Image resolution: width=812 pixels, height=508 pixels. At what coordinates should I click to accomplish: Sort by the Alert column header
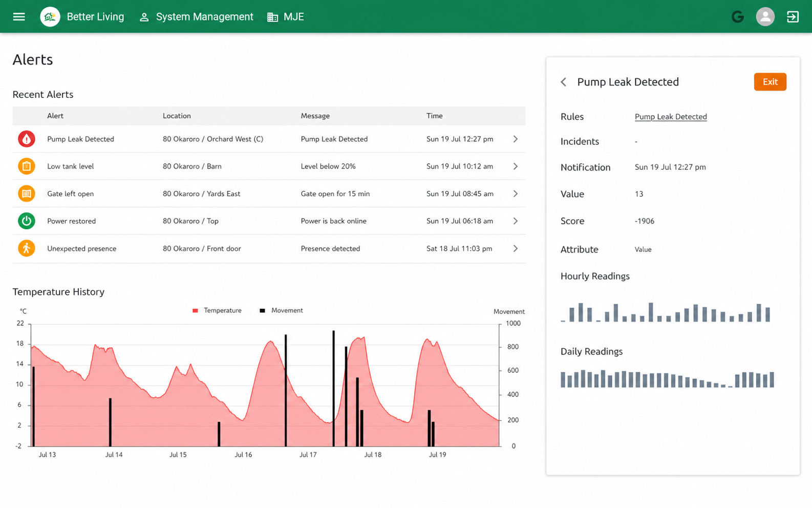pyautogui.click(x=55, y=116)
